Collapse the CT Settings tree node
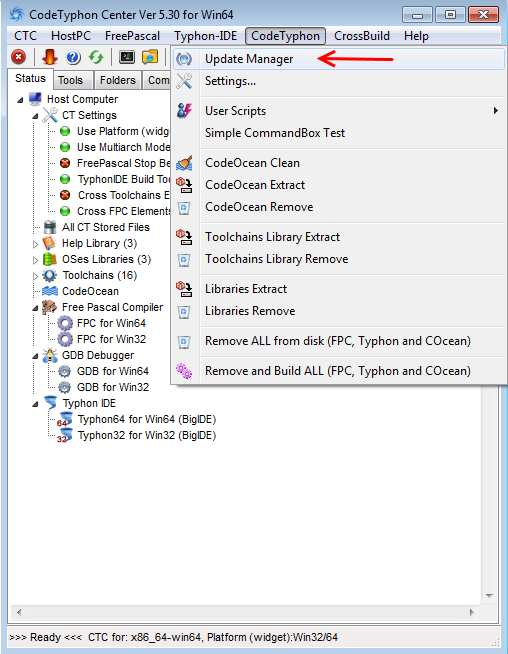Screen dimensions: 508x654 (35, 116)
